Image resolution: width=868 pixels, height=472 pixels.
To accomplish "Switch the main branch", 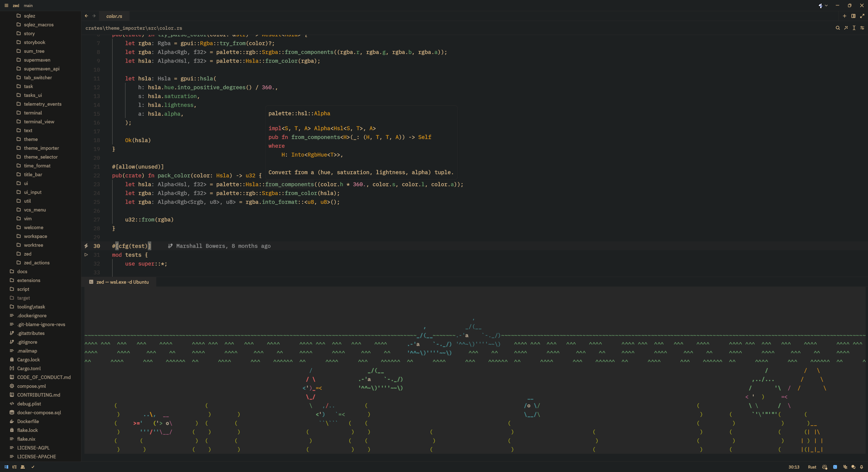I will point(28,5).
